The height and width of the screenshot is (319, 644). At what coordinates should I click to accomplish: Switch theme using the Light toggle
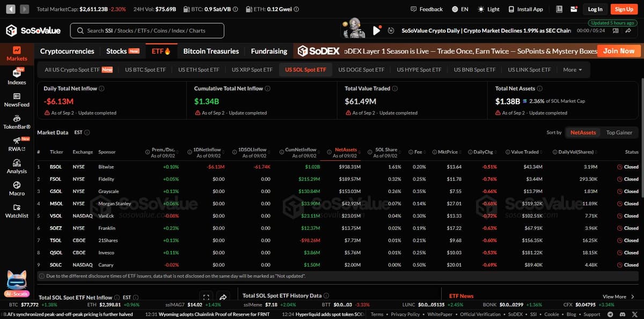[488, 9]
